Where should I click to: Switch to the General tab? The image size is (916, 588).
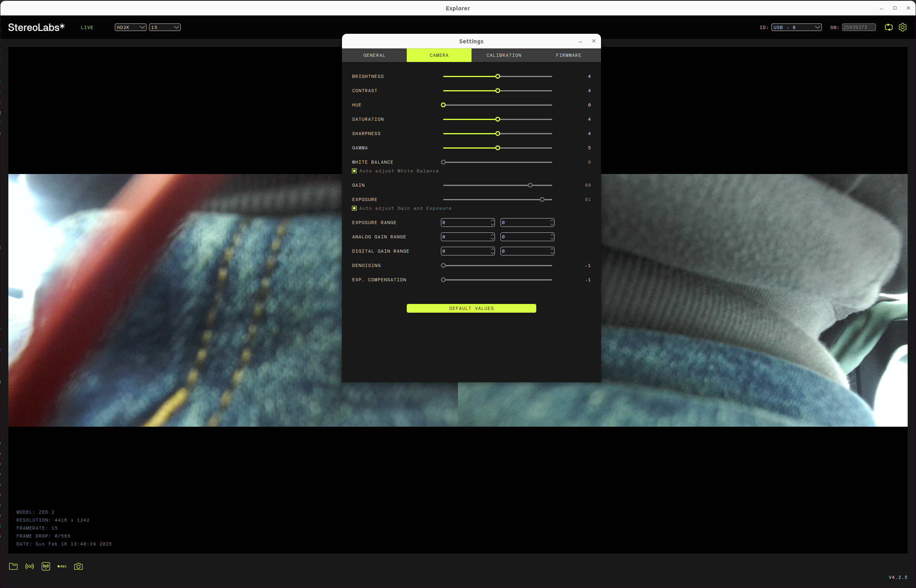click(x=374, y=55)
